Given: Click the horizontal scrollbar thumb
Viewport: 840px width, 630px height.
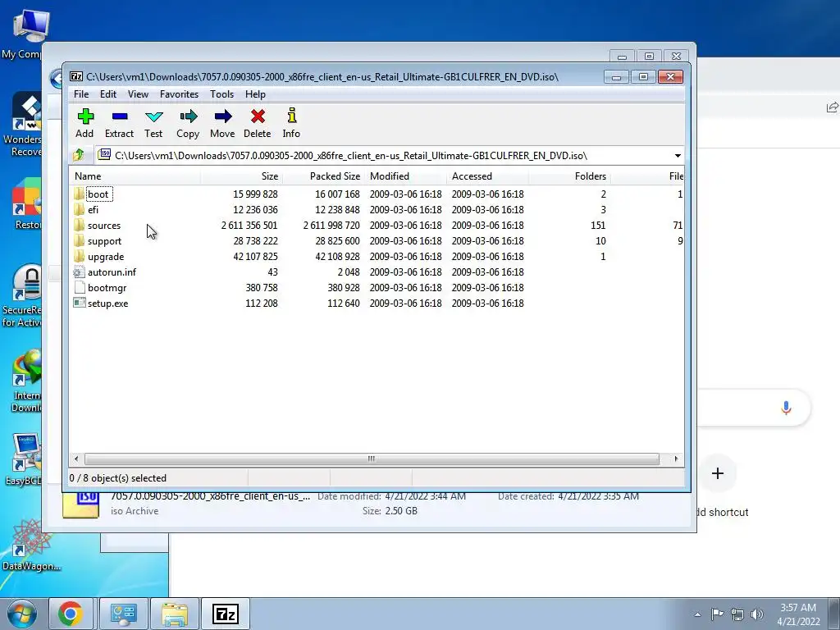Looking at the screenshot, I should [372, 459].
